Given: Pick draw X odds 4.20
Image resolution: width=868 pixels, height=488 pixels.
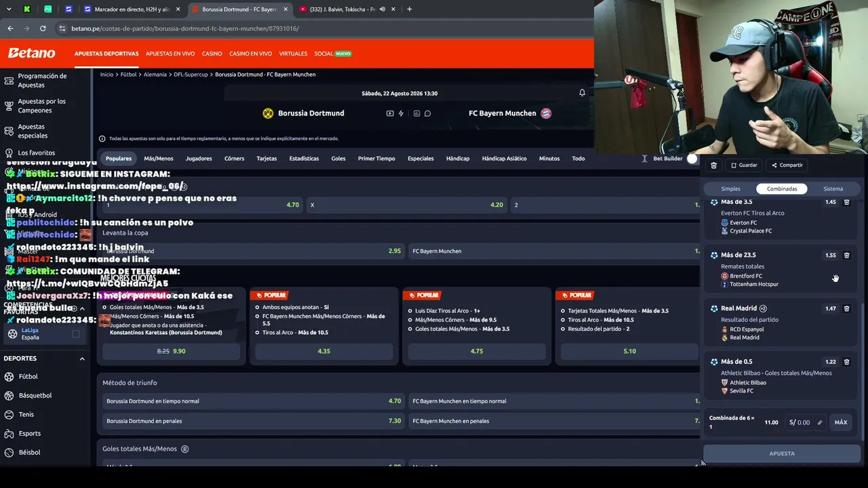Looking at the screenshot, I should coord(406,205).
